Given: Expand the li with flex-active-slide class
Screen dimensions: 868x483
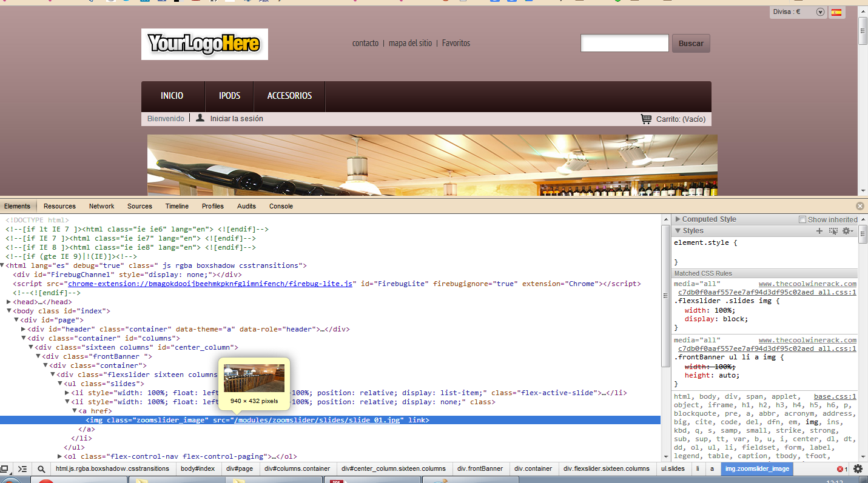Looking at the screenshot, I should click(67, 393).
